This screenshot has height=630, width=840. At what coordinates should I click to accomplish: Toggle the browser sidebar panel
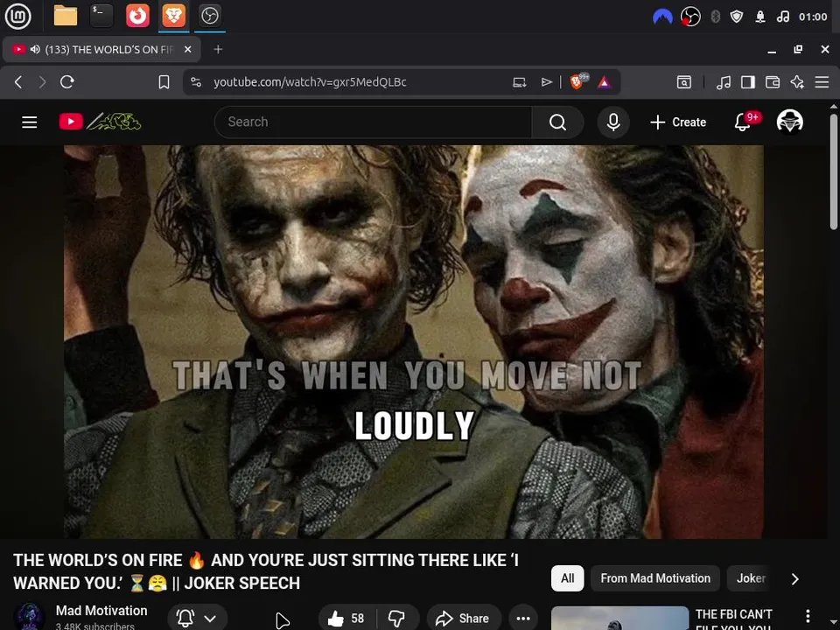pyautogui.click(x=748, y=82)
